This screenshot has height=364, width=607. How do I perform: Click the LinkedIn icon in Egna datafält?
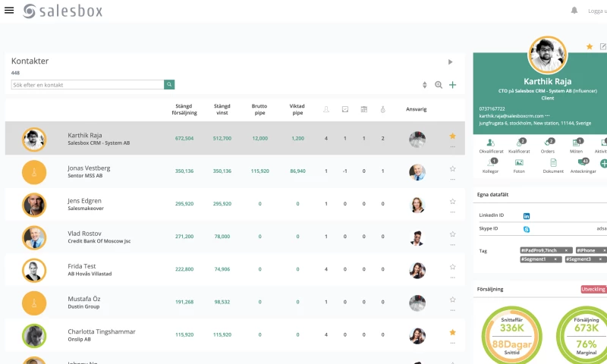pos(527,216)
